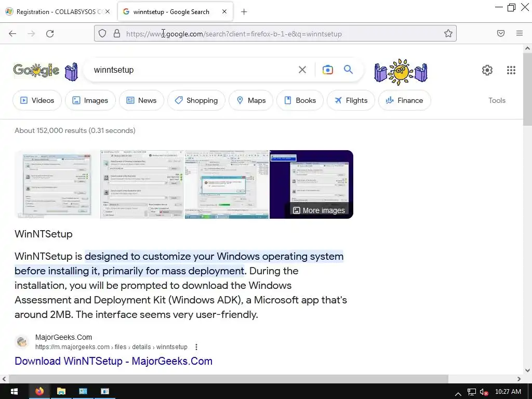
Task: Filter results by Images
Action: pos(90,100)
